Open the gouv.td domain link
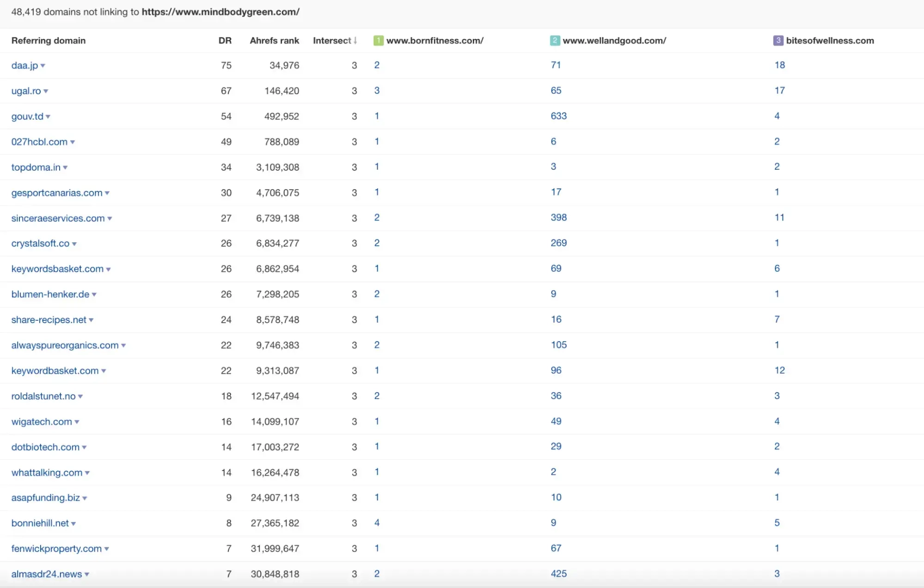 (27, 116)
